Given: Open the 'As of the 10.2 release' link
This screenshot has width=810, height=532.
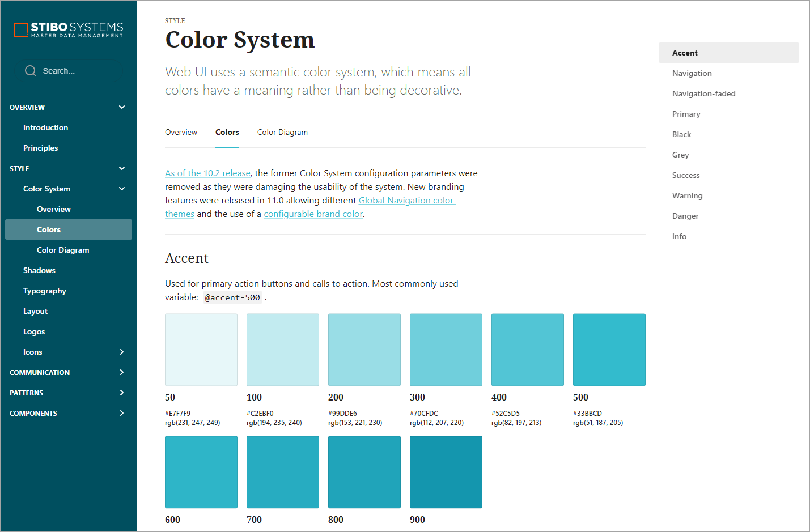Looking at the screenshot, I should pyautogui.click(x=207, y=173).
